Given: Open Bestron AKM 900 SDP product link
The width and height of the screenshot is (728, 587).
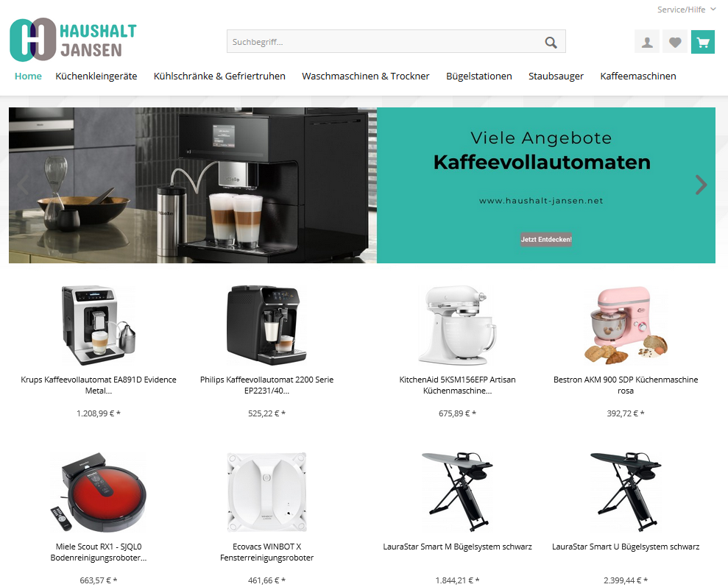Looking at the screenshot, I should [626, 385].
